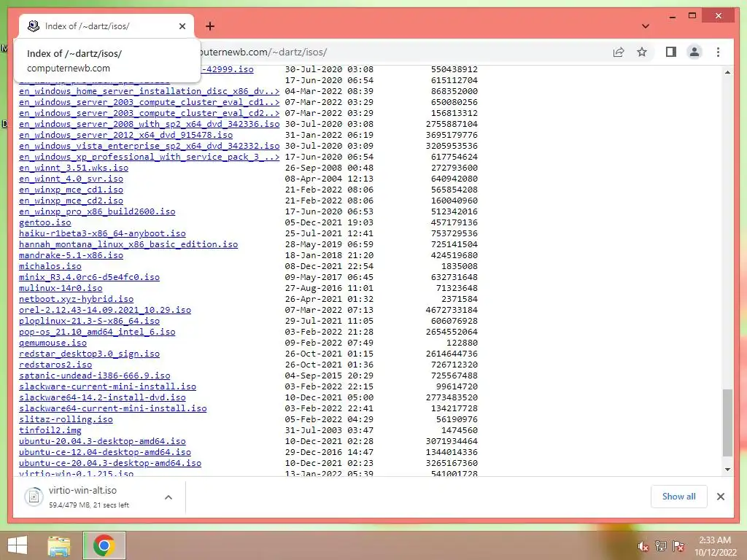Download satanic-undead-i386-666.9.iso

click(x=94, y=376)
